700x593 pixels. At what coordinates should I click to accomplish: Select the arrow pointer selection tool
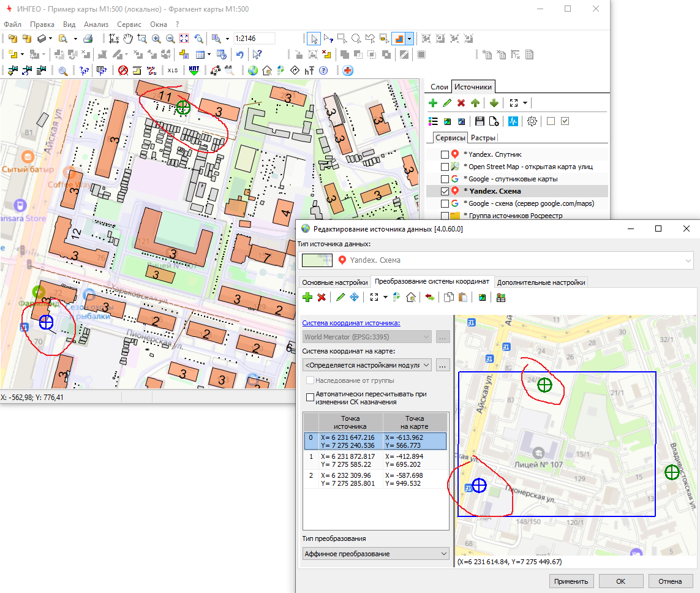pos(314,39)
